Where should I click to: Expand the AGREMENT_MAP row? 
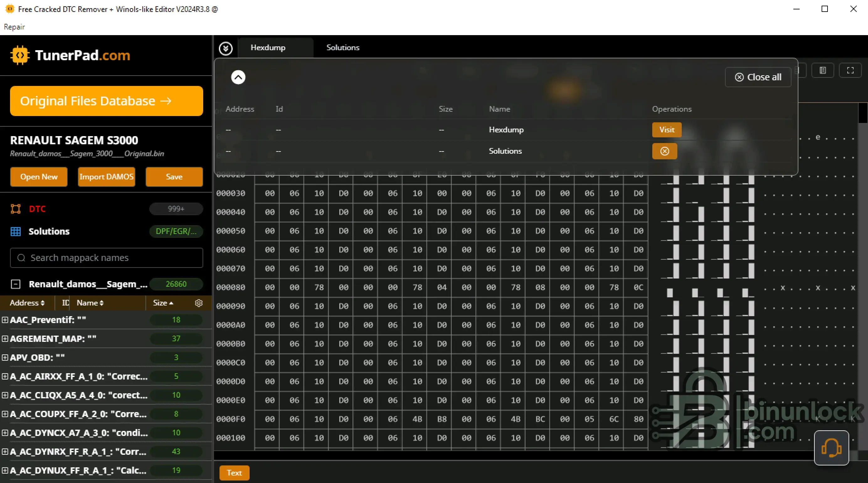click(5, 339)
